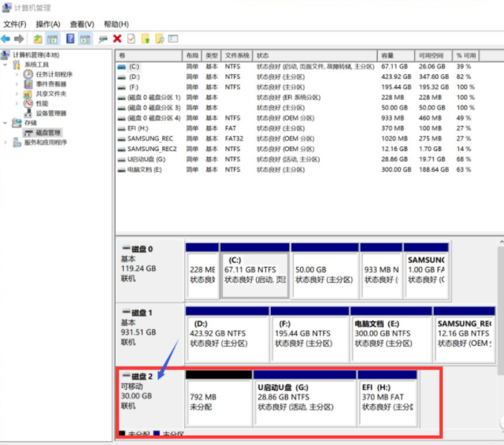Open 设备管理器 in the tree

tap(50, 113)
